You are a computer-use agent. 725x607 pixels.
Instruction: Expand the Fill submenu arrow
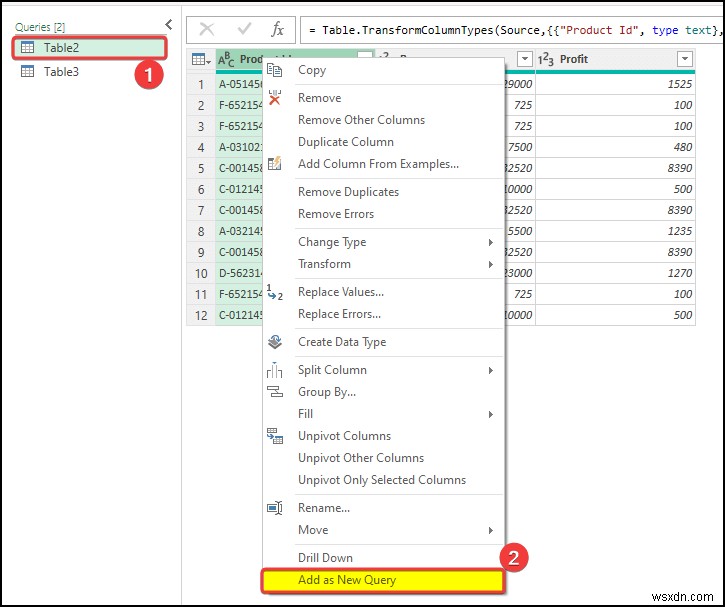491,414
